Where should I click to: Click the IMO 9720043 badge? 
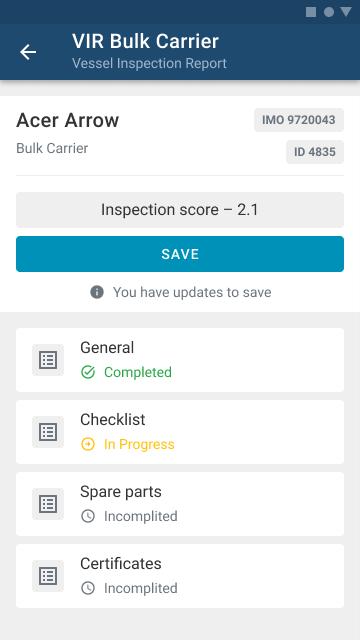coord(299,120)
